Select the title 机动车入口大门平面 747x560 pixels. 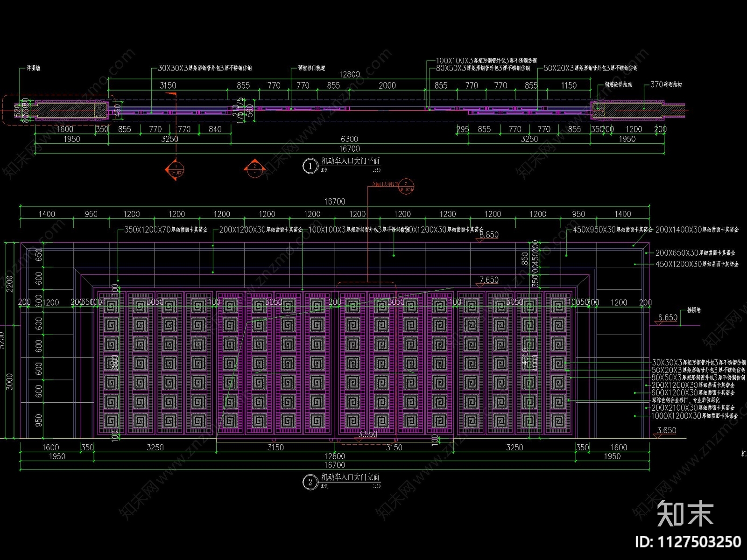351,161
